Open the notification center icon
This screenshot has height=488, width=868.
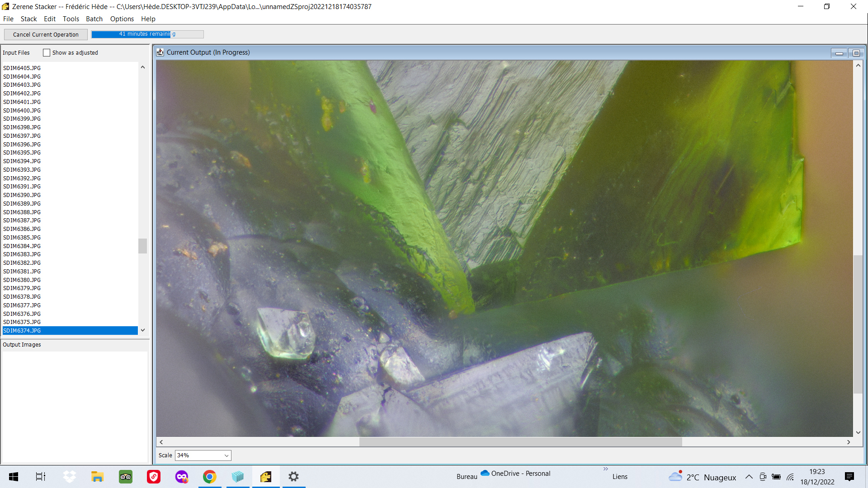[x=849, y=477]
